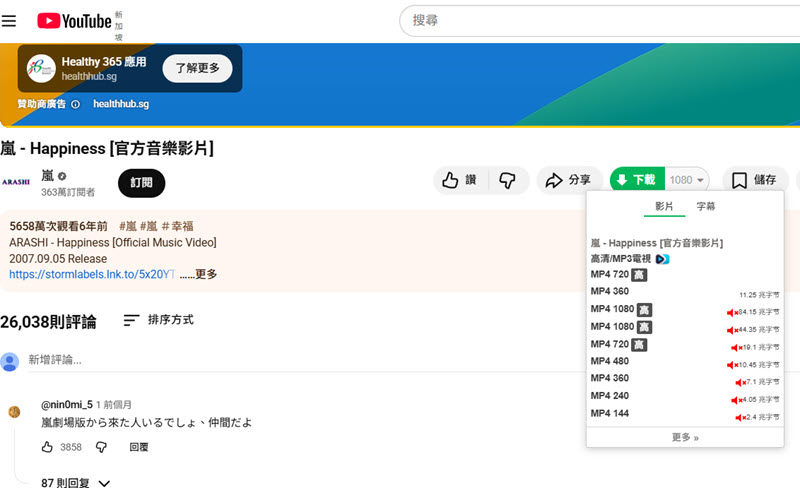Switch to the 影片 tab
800x488 pixels.
pos(664,206)
